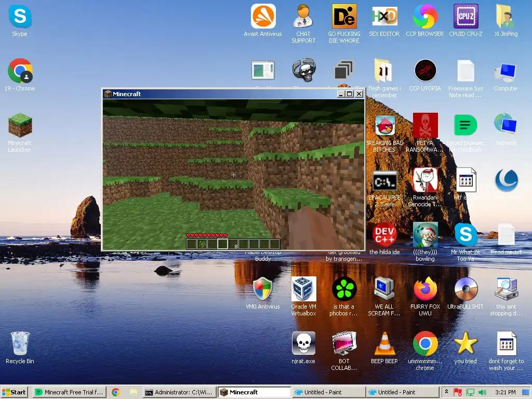Select the 'flash games i remember' folder
The width and height of the screenshot is (532, 399).
pos(383,71)
